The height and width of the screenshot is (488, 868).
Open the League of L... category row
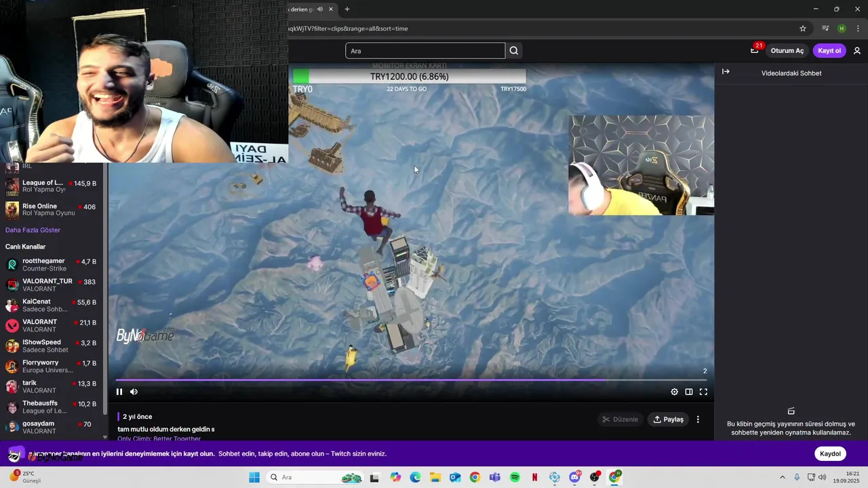(52, 186)
